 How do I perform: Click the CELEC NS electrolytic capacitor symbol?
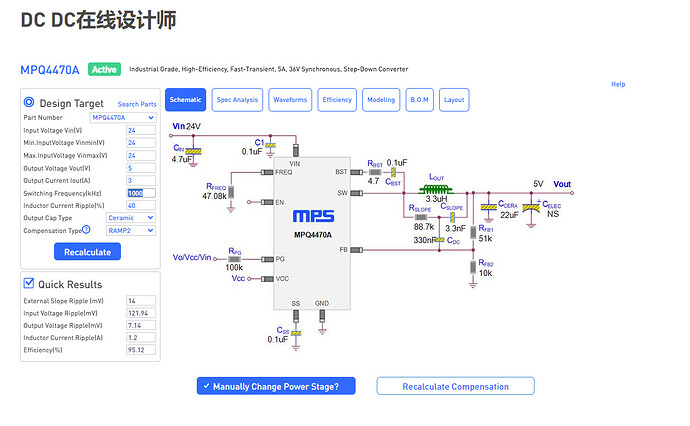click(531, 207)
